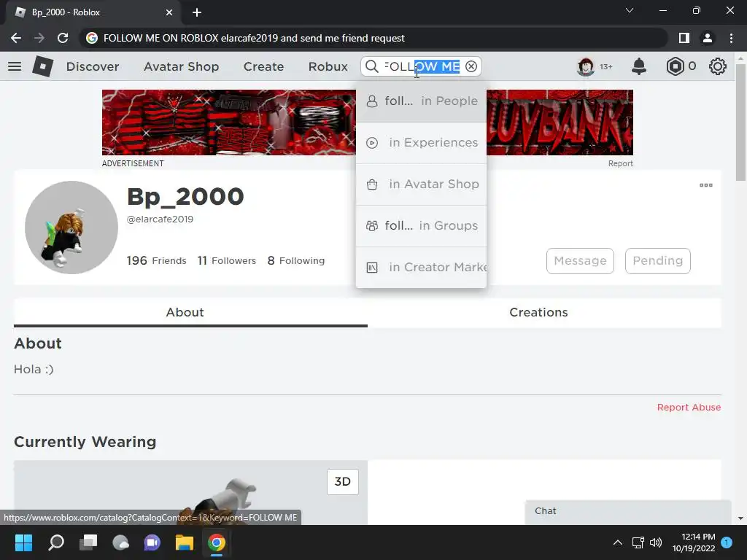Viewport: 747px width, 560px height.
Task: Go to Avatar Shop in navbar
Action: tap(182, 66)
